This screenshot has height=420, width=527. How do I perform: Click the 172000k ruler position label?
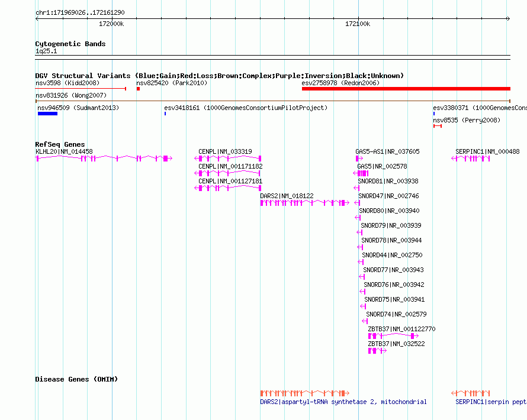pos(111,24)
